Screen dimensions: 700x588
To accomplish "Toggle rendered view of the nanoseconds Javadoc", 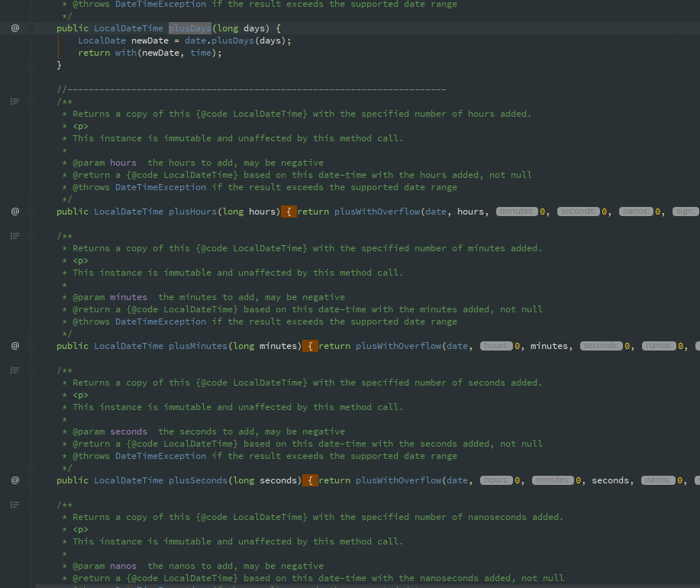I will point(15,505).
